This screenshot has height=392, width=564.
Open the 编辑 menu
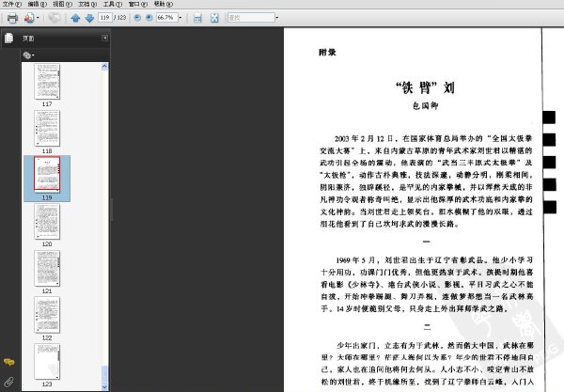coord(38,4)
